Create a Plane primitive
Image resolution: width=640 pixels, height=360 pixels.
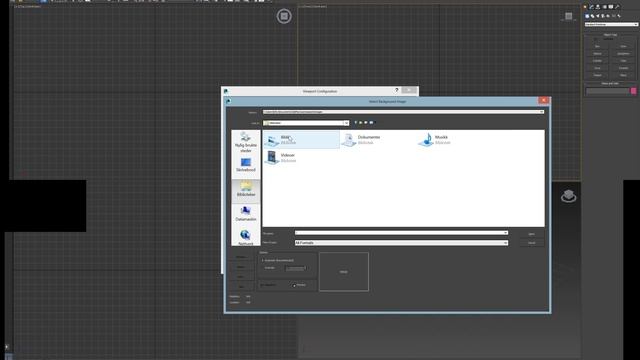pyautogui.click(x=623, y=76)
